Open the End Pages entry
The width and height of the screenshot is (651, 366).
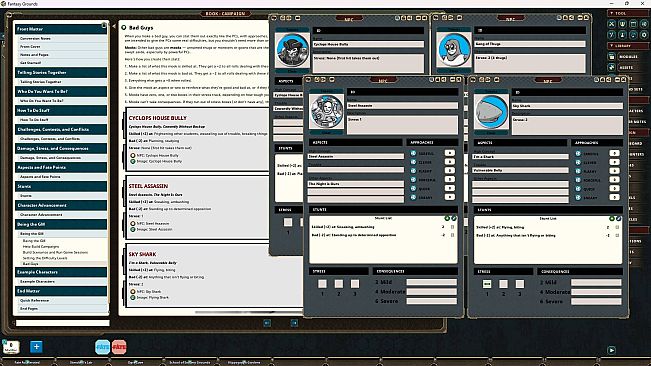[29, 309]
